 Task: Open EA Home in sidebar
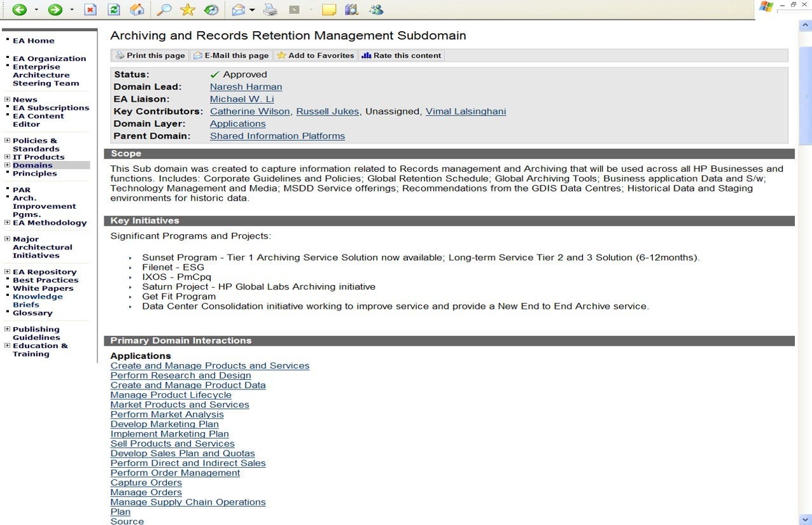point(34,41)
